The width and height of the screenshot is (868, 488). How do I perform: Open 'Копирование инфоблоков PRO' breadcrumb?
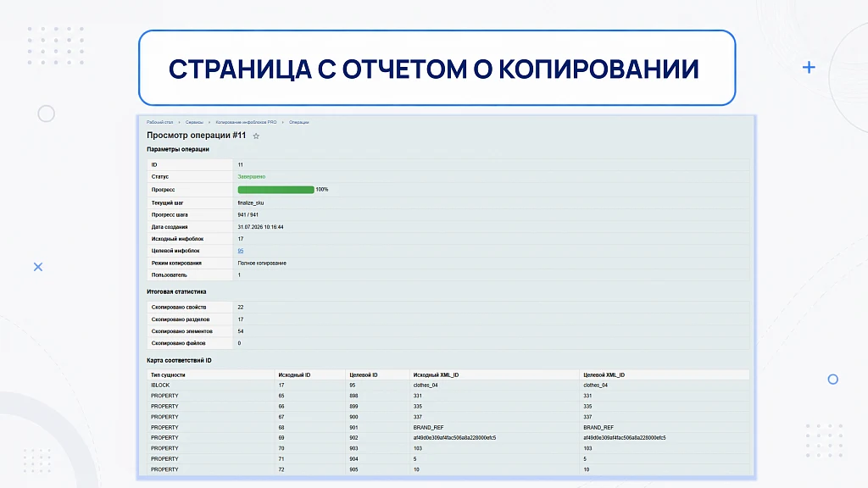[x=246, y=122]
